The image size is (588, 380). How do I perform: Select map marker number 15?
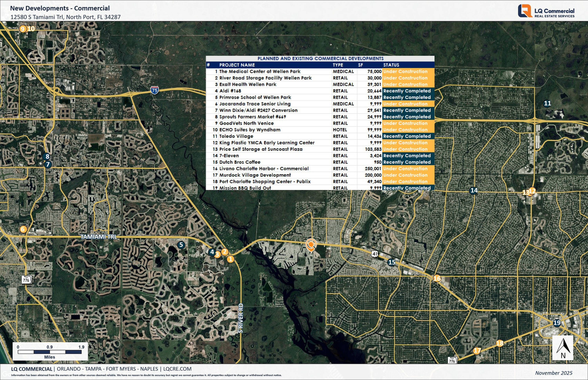click(x=392, y=262)
